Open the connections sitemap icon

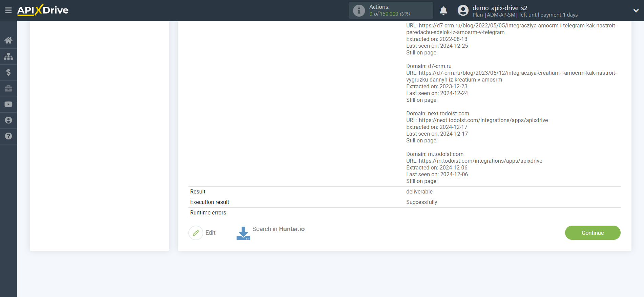click(x=8, y=56)
